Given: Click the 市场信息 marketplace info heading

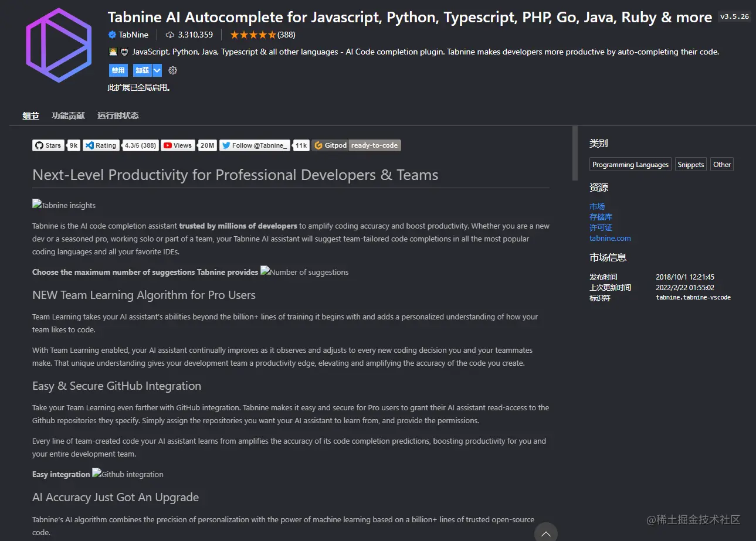Looking at the screenshot, I should coord(608,257).
